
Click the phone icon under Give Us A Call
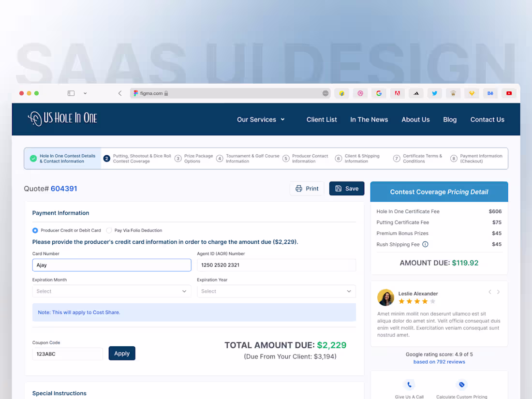click(x=409, y=384)
